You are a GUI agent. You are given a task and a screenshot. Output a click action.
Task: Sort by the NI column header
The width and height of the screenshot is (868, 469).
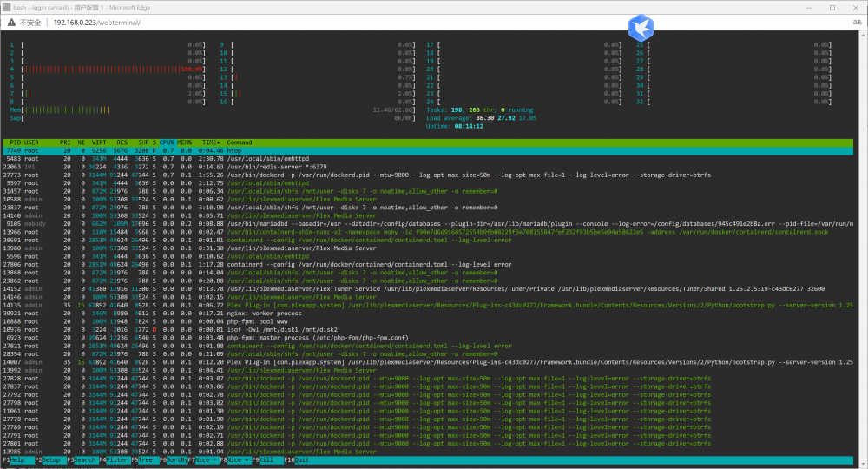click(x=82, y=142)
